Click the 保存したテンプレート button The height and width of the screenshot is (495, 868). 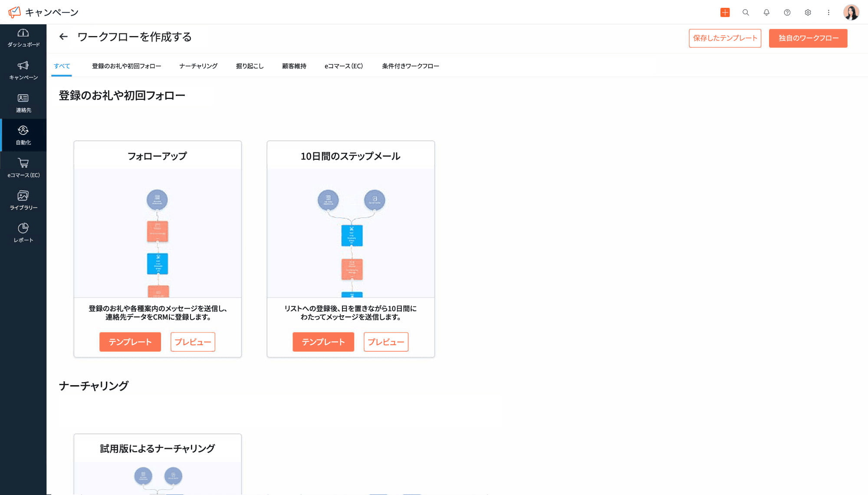pyautogui.click(x=725, y=38)
